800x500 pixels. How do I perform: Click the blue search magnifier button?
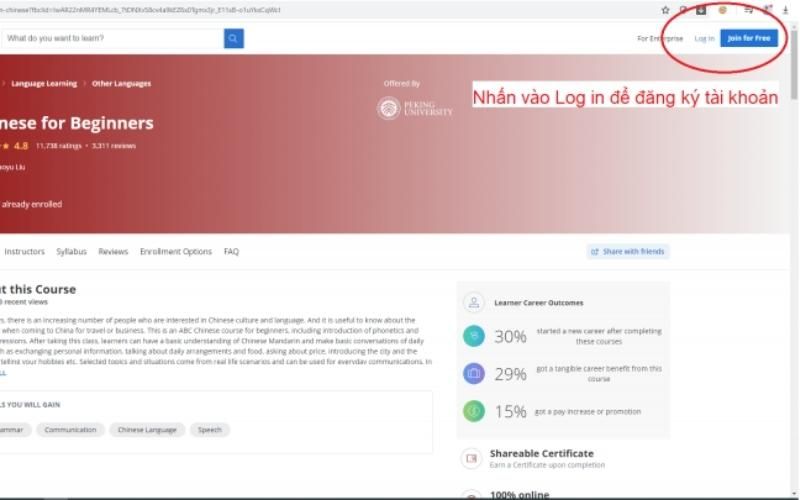point(234,38)
